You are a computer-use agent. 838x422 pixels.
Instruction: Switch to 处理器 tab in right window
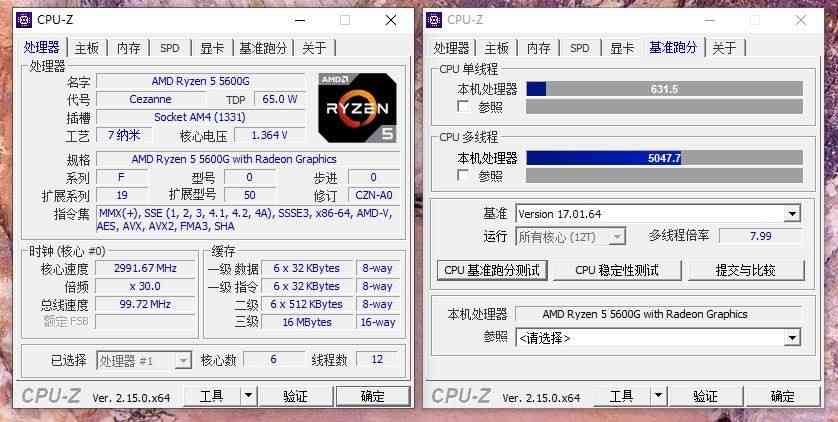[x=451, y=48]
